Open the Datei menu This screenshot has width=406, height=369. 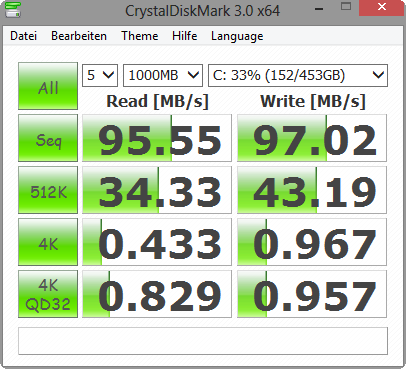tap(23, 36)
